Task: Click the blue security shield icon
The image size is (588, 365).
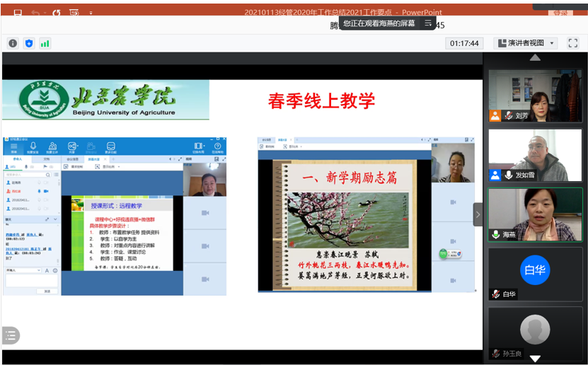Action: coord(29,43)
